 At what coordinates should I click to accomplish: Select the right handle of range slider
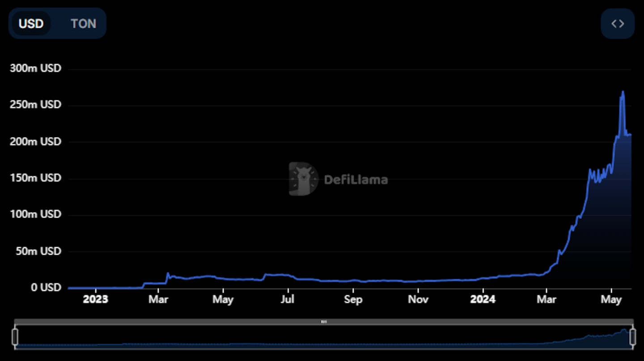click(633, 336)
